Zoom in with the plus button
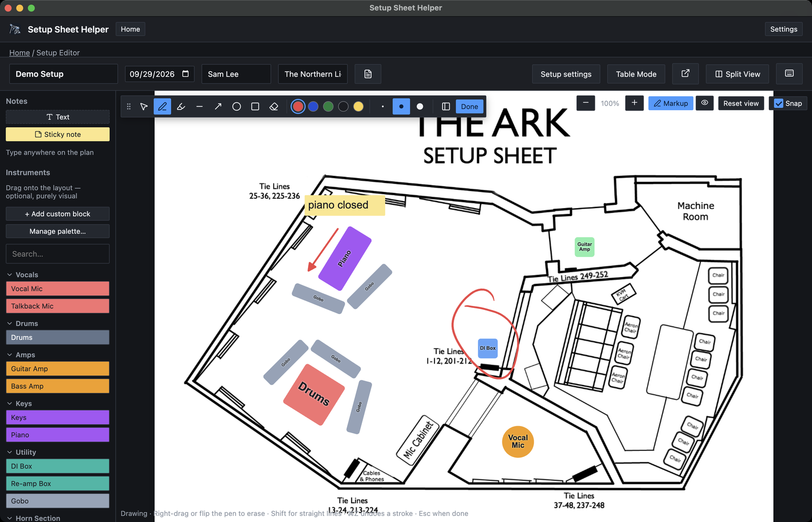The width and height of the screenshot is (812, 522). (634, 103)
